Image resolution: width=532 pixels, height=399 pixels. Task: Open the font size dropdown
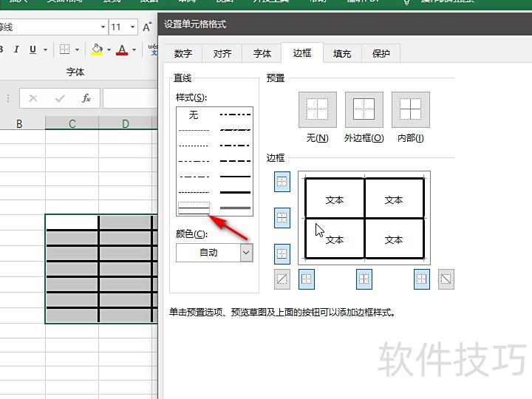click(x=132, y=27)
